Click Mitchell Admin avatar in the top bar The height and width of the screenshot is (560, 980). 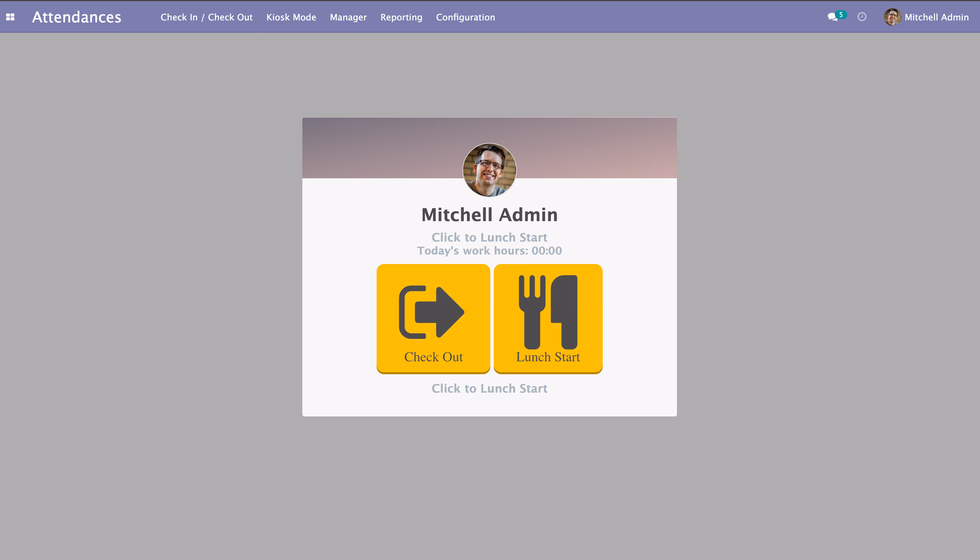(892, 17)
